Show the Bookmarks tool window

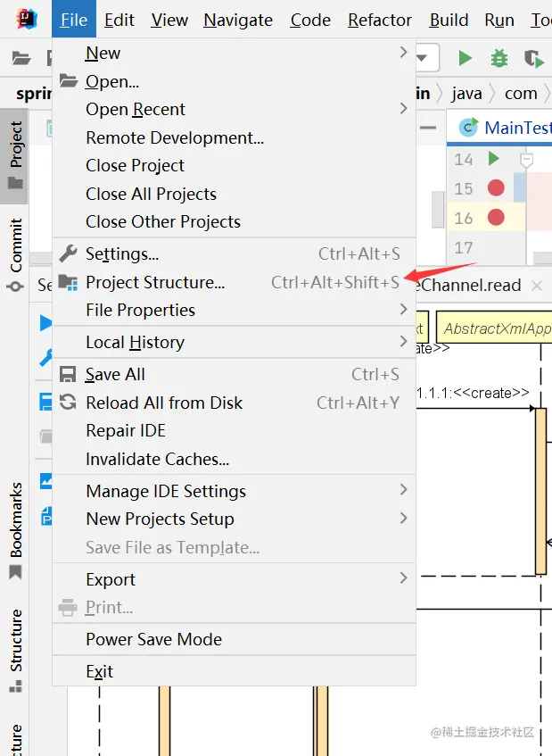(14, 530)
